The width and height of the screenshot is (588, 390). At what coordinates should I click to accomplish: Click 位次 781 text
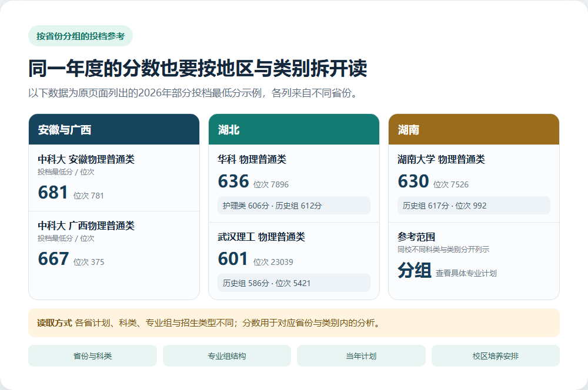89,196
